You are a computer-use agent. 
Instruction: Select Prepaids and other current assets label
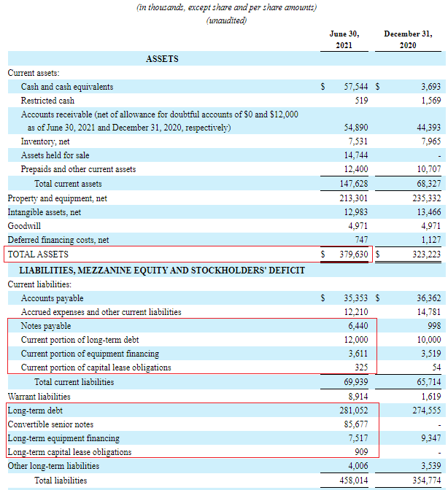point(78,169)
